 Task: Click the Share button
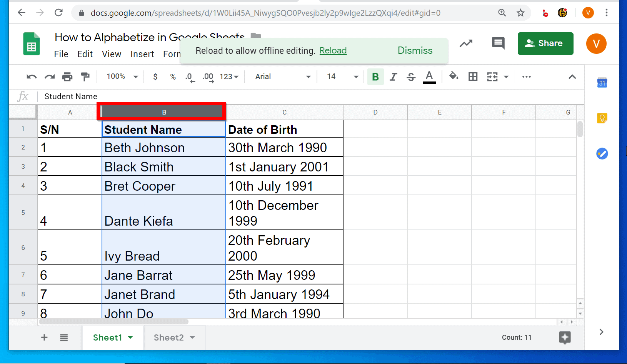[x=545, y=43]
